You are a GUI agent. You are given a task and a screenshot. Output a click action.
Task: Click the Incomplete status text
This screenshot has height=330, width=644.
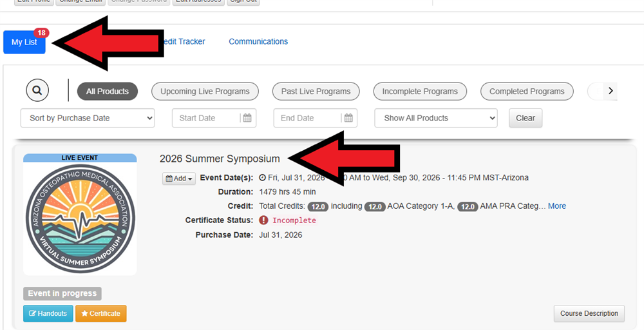pos(294,220)
